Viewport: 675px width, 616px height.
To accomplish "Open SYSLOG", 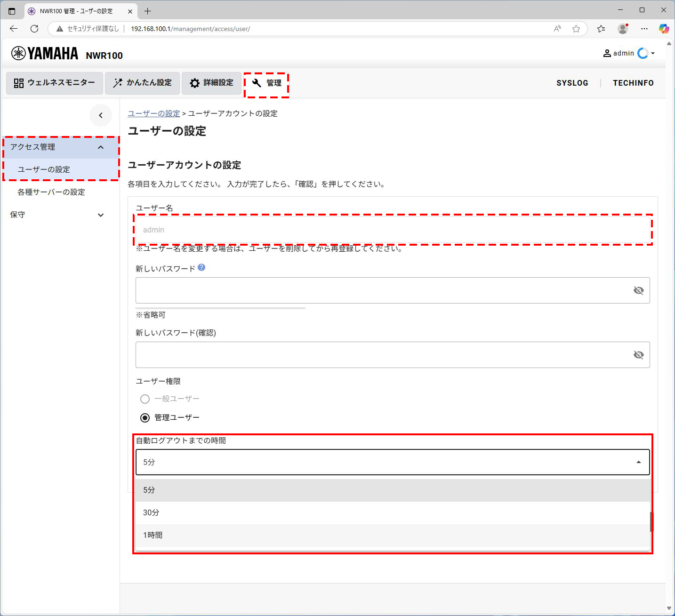I will click(x=572, y=83).
